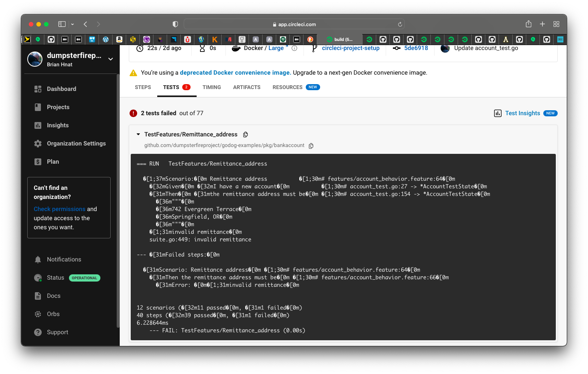Switch to the TIMING tab

click(x=212, y=87)
